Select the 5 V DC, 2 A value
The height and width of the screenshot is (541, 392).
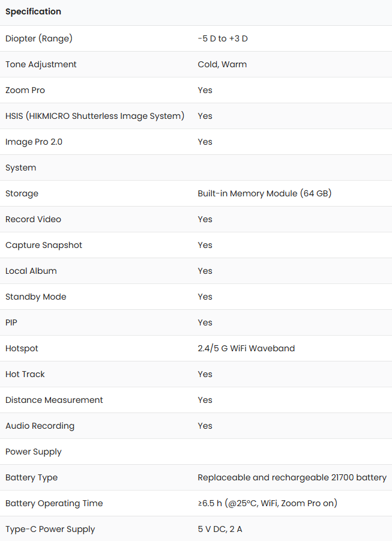click(220, 529)
